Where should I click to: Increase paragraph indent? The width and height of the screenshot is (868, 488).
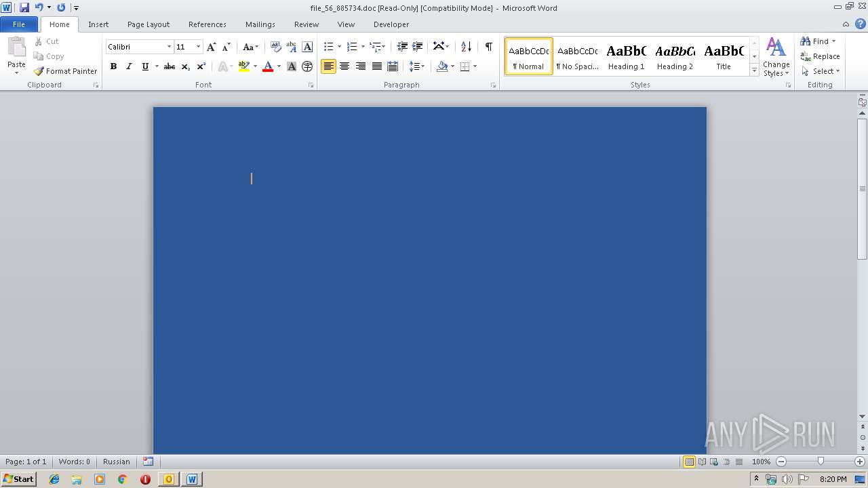pyautogui.click(x=418, y=47)
